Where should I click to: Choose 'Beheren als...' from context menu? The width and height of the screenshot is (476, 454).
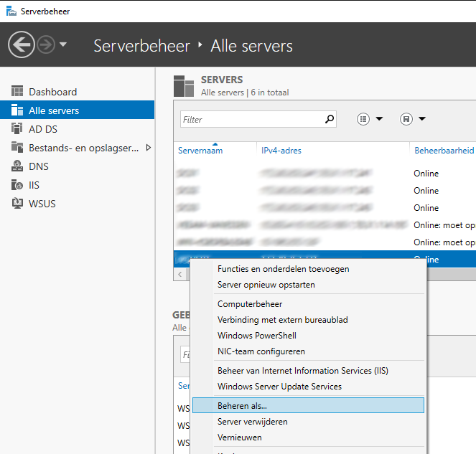point(242,406)
